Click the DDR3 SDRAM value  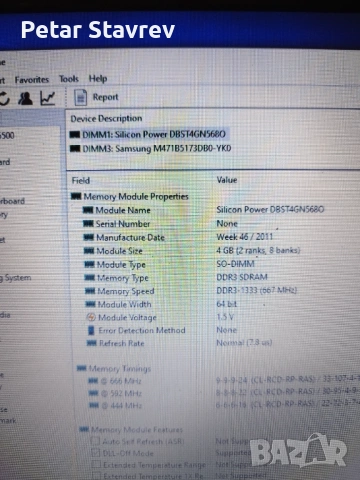coord(242,277)
